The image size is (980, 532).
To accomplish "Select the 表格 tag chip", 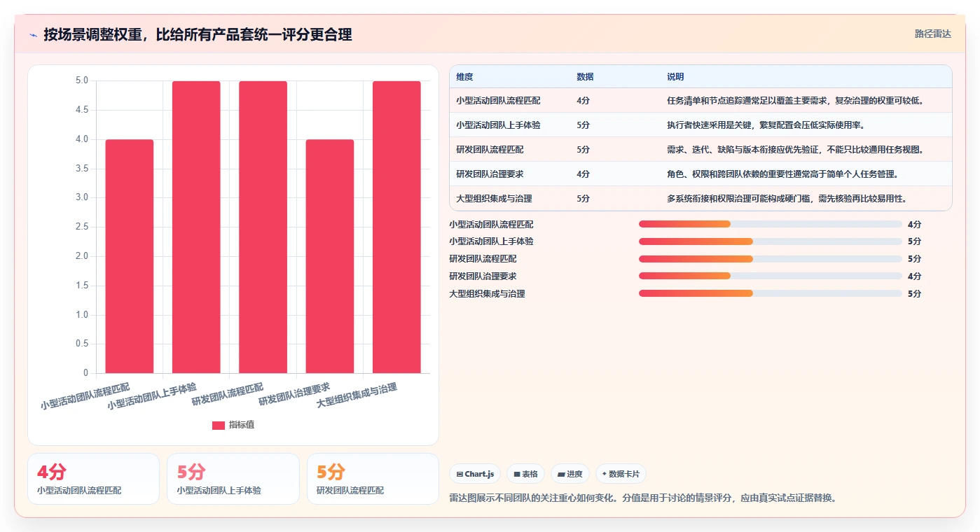I will [x=525, y=474].
